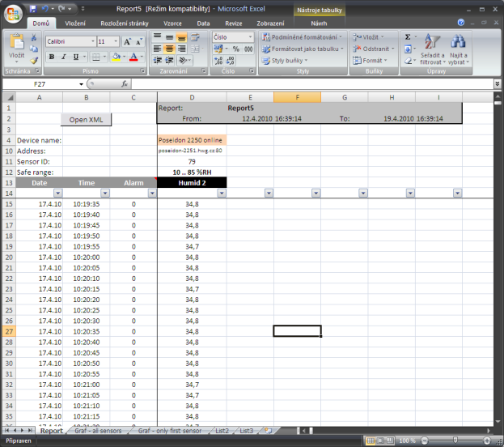Toggle bold formatting

point(52,57)
